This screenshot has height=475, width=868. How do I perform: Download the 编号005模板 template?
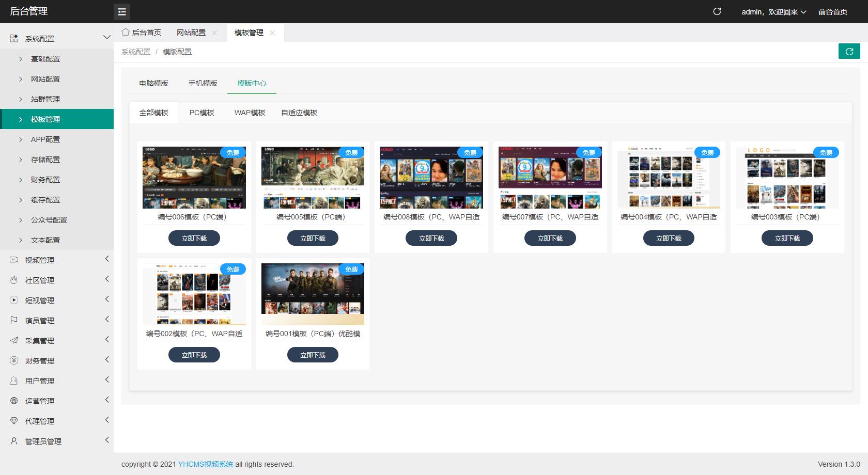[313, 238]
